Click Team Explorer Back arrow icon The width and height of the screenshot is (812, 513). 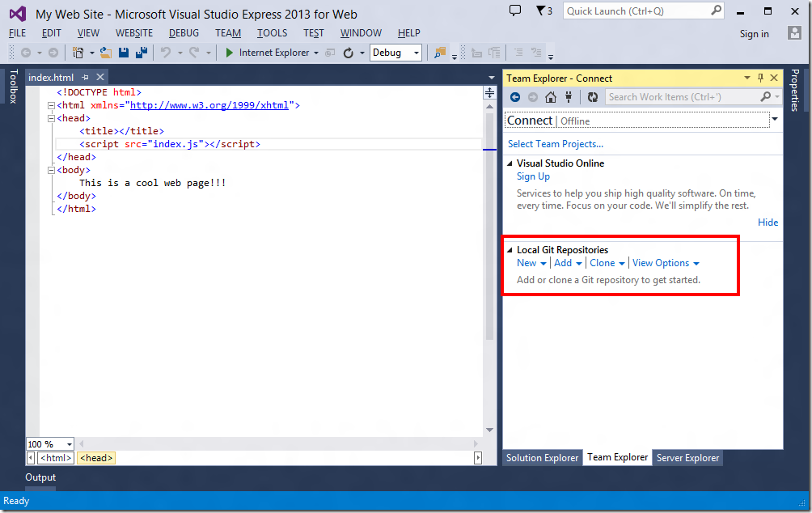(x=514, y=97)
